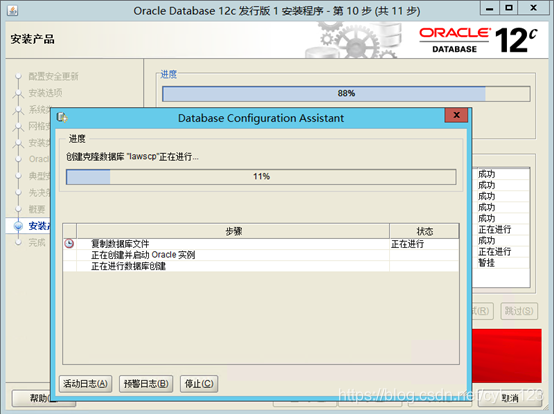
Task: Close the Oracle installer window
Action: 534,8
